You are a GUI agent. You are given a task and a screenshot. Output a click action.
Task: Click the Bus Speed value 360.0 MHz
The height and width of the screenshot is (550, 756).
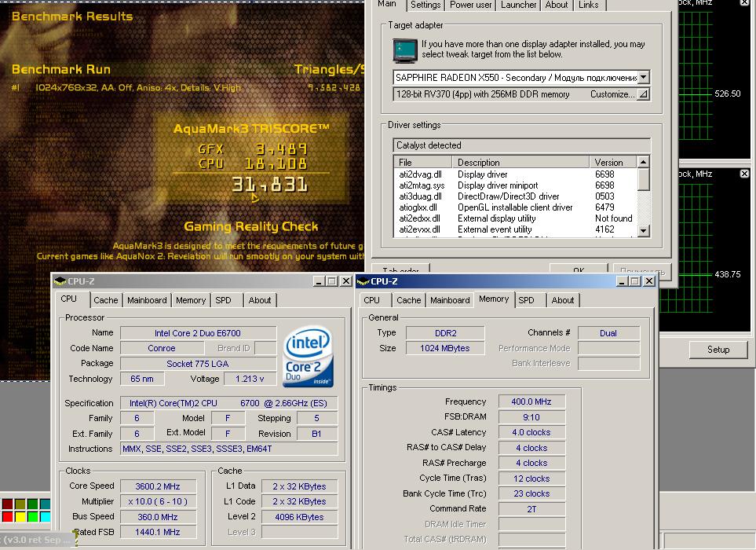(158, 517)
